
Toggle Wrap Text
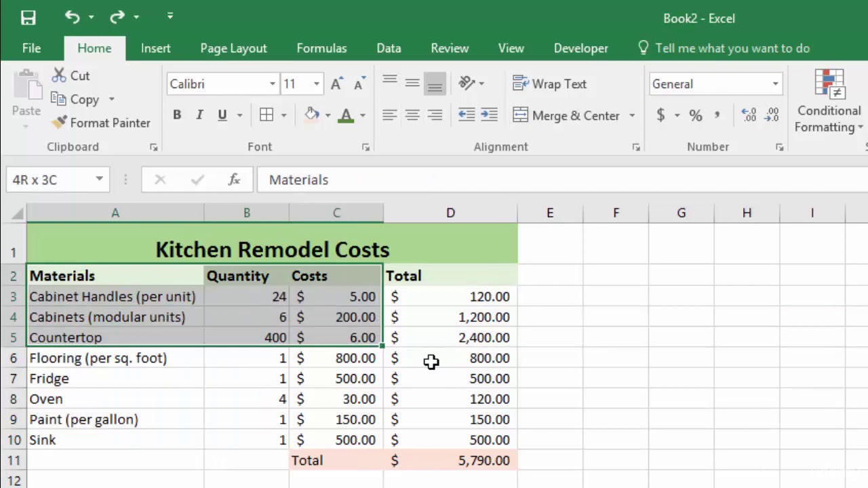[550, 84]
